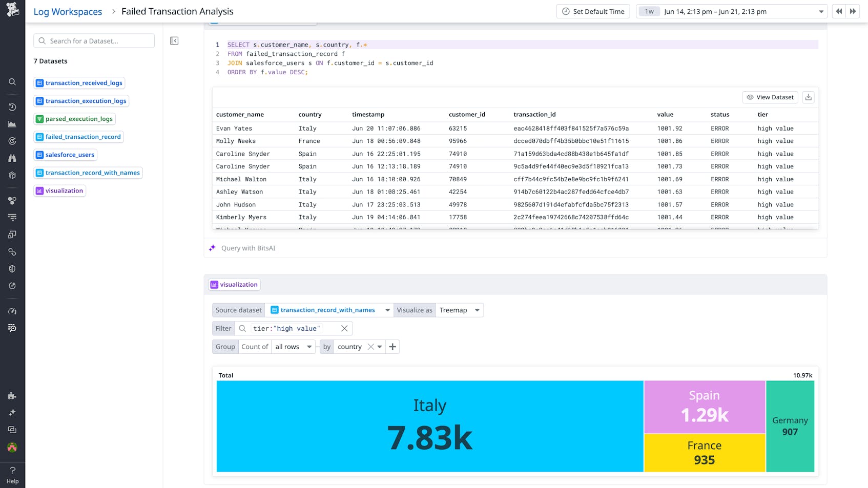Open the recent history sidebar icon
Viewport: 868px width, 488px height.
point(12,107)
